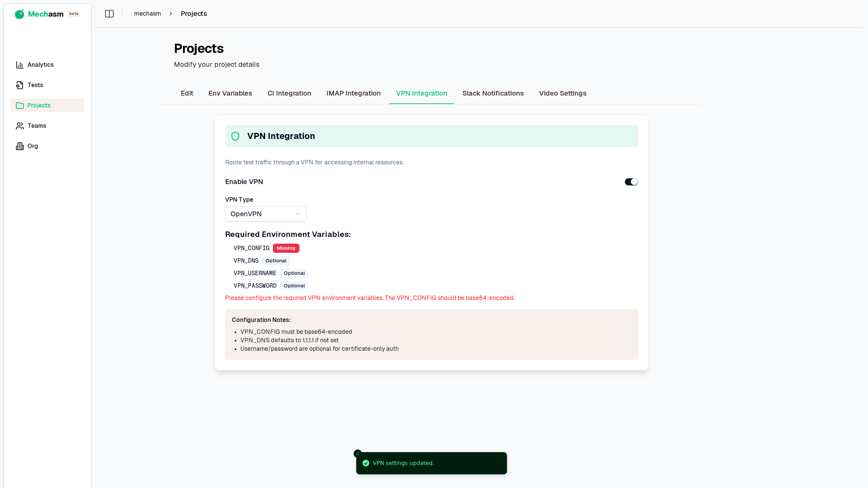Click the Analytics sidebar icon
868x488 pixels.
click(20, 64)
